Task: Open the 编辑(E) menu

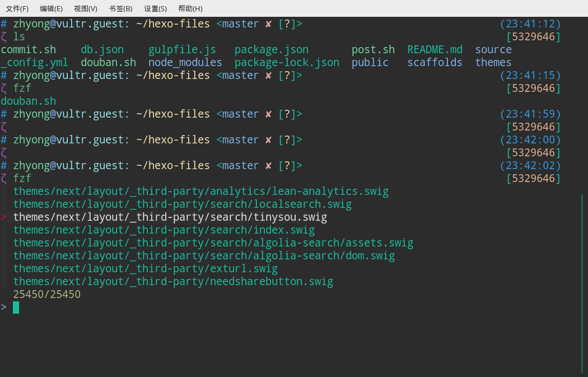Action: [x=51, y=8]
